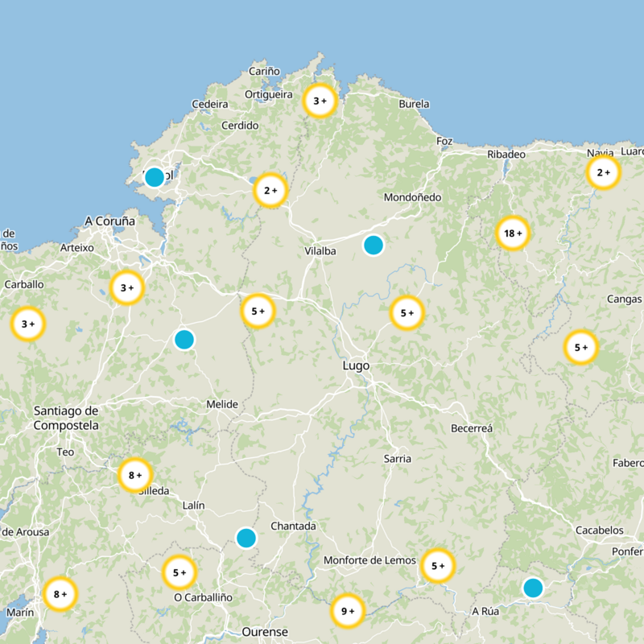Click the Navia town label

[x=600, y=153]
